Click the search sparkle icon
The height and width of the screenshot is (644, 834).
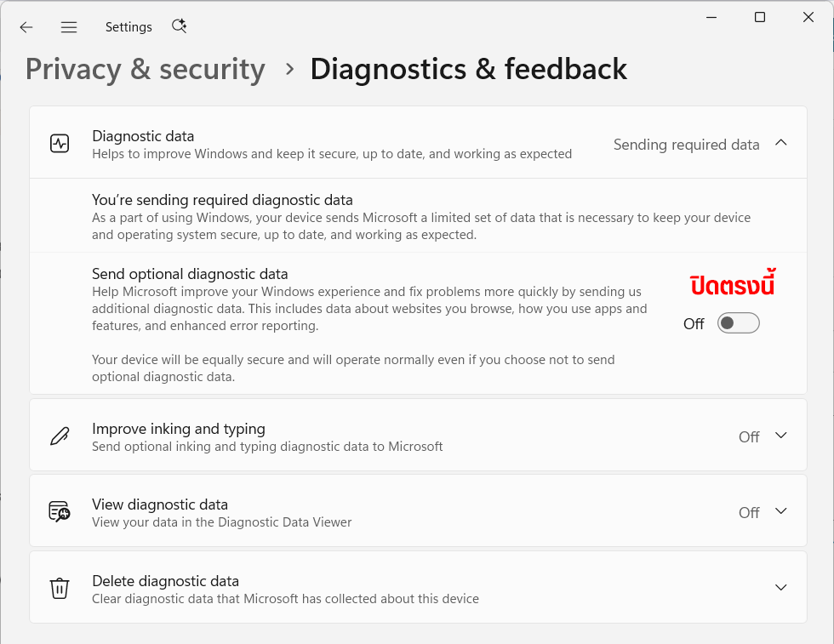point(180,26)
